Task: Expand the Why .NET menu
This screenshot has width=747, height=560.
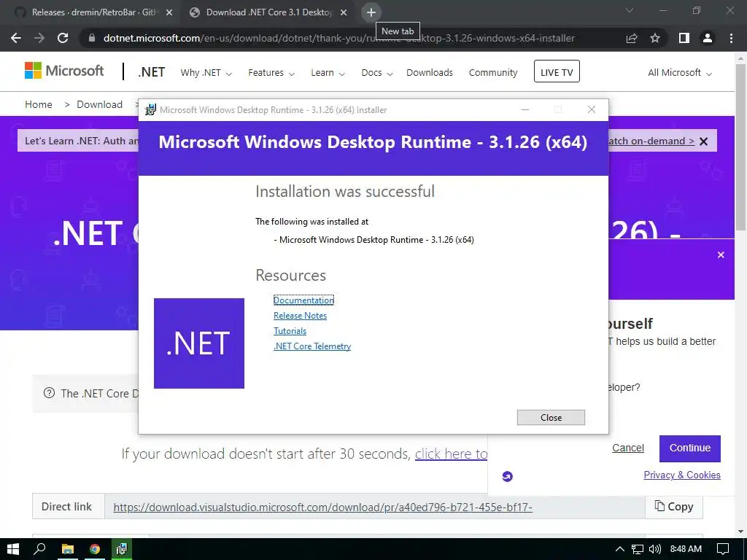Action: (206, 73)
